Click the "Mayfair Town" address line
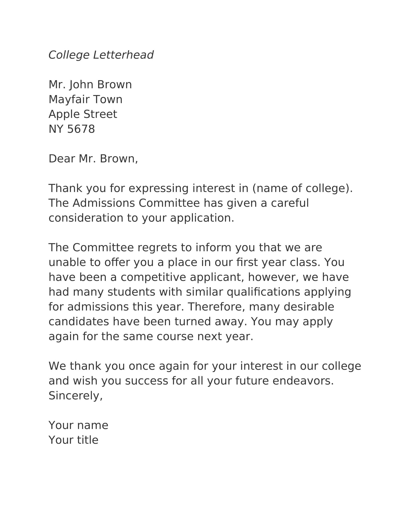This screenshot has height=532, width=411. pyautogui.click(x=85, y=99)
